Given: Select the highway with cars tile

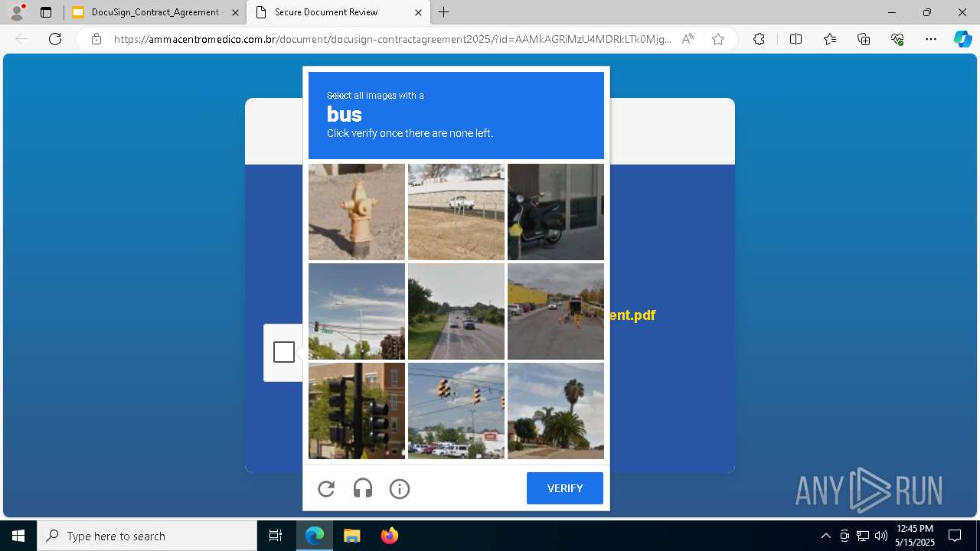Looking at the screenshot, I should [456, 311].
